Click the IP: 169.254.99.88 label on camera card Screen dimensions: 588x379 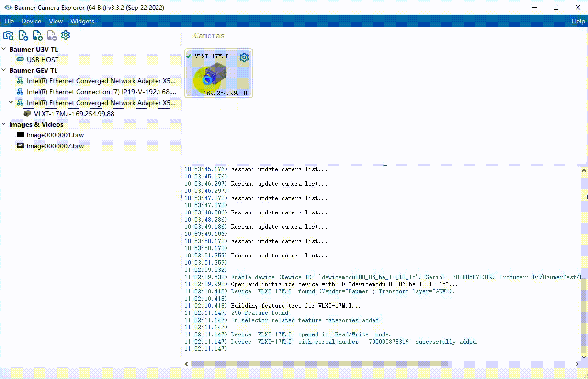pos(218,93)
